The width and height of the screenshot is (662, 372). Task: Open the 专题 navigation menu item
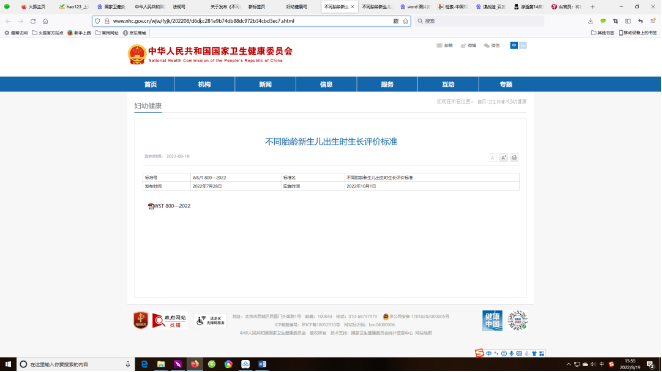click(506, 84)
